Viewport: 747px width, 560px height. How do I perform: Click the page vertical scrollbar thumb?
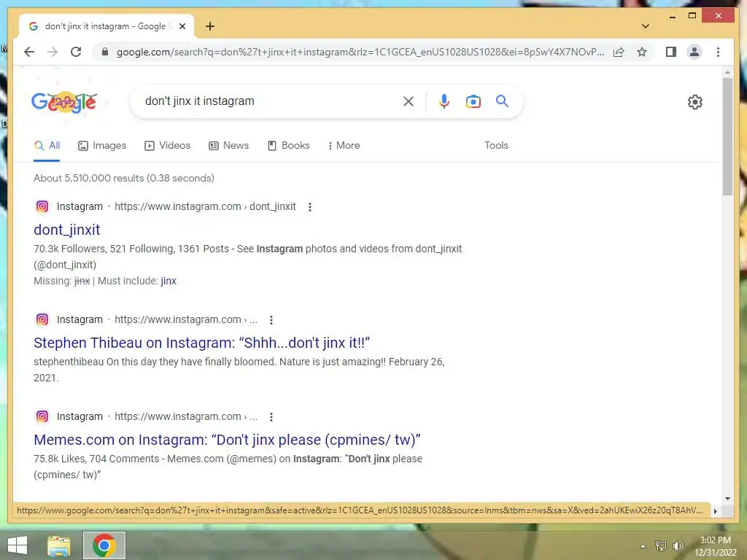(727, 136)
